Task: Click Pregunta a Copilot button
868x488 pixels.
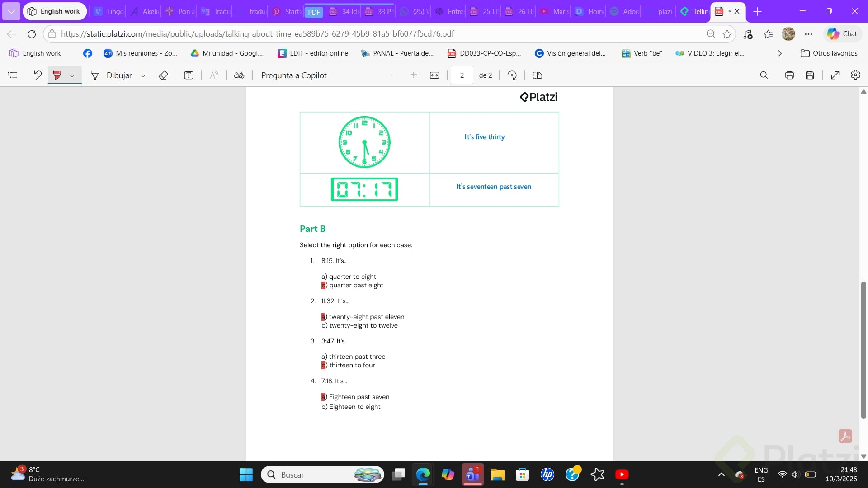Action: [x=294, y=75]
